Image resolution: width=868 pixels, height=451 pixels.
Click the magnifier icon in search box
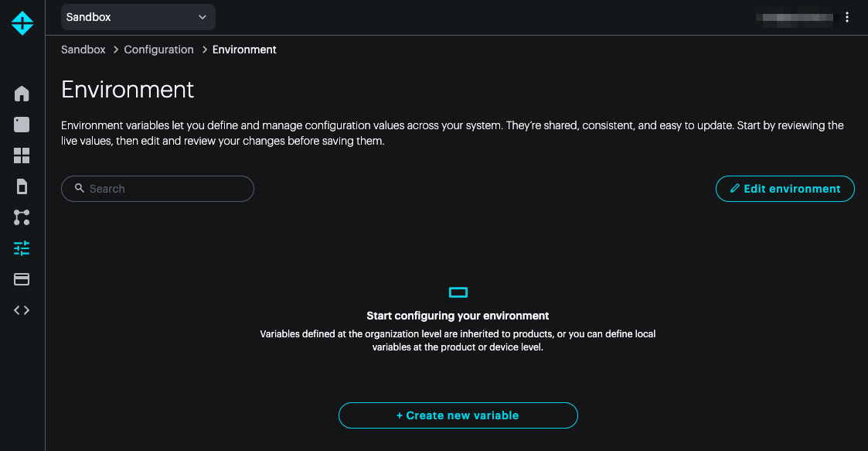click(x=79, y=188)
